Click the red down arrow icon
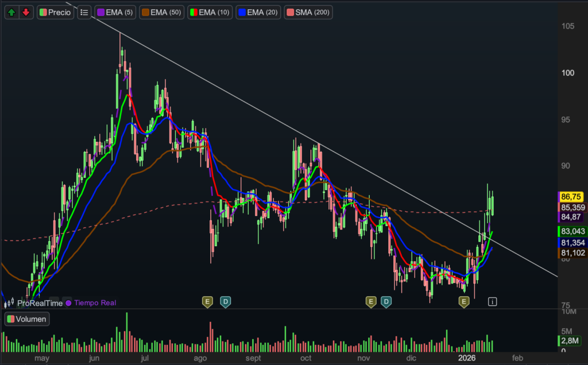The height and width of the screenshot is (365, 588). pyautogui.click(x=26, y=12)
